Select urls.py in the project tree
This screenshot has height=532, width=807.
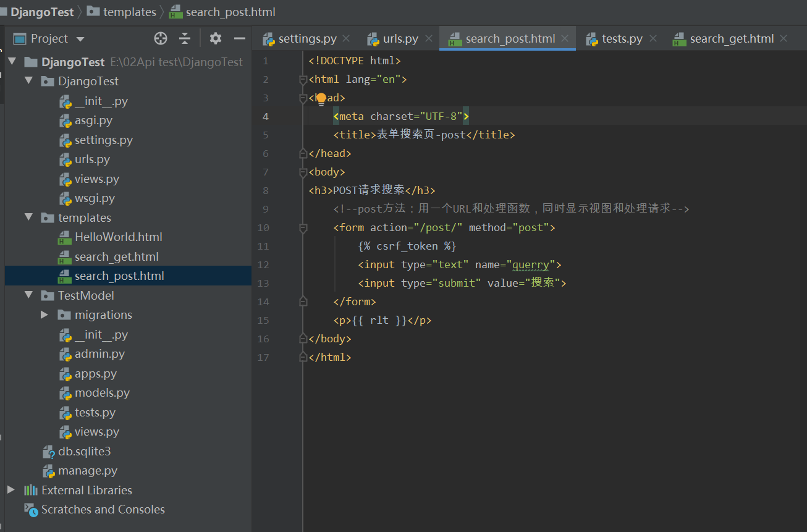click(92, 159)
